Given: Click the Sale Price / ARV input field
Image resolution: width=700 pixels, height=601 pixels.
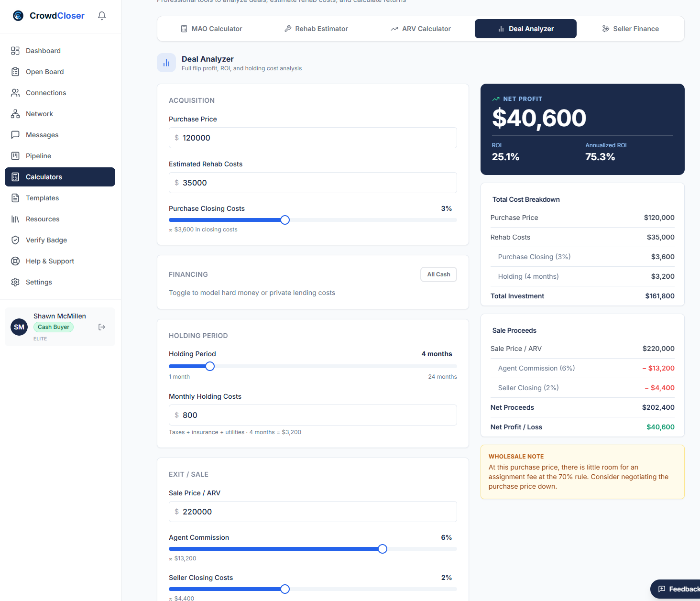Looking at the screenshot, I should tap(313, 512).
